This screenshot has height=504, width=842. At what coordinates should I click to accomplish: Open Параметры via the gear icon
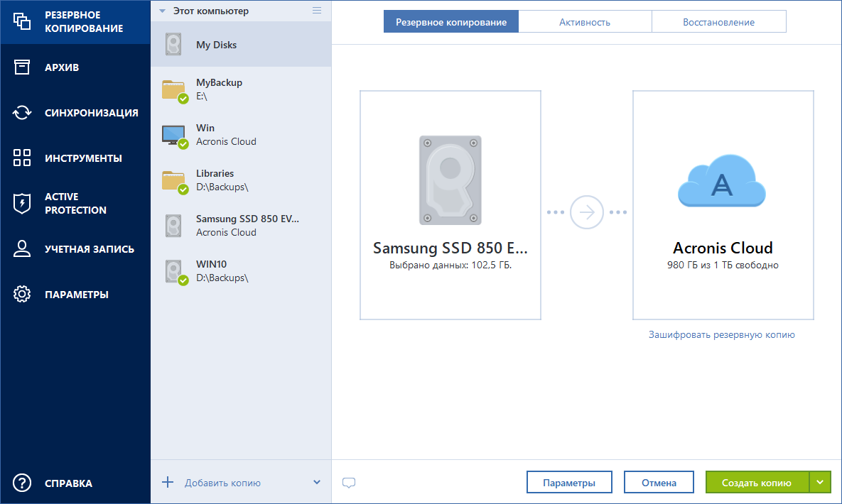[x=21, y=294]
